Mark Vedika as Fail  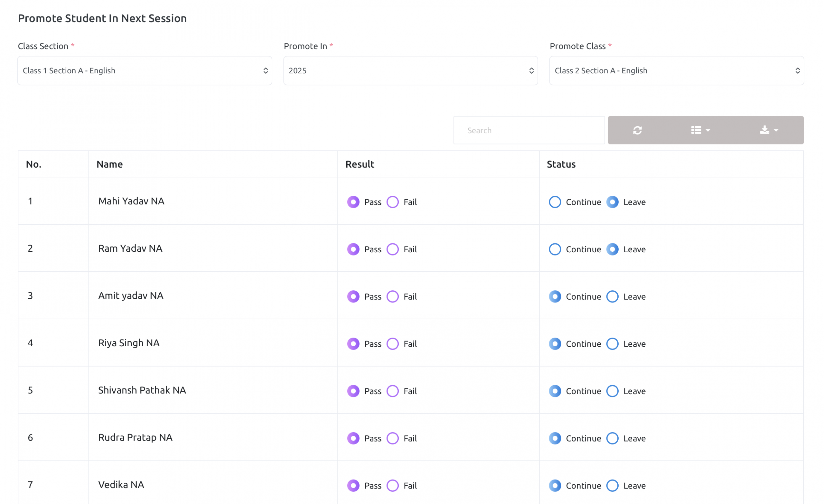coord(393,486)
